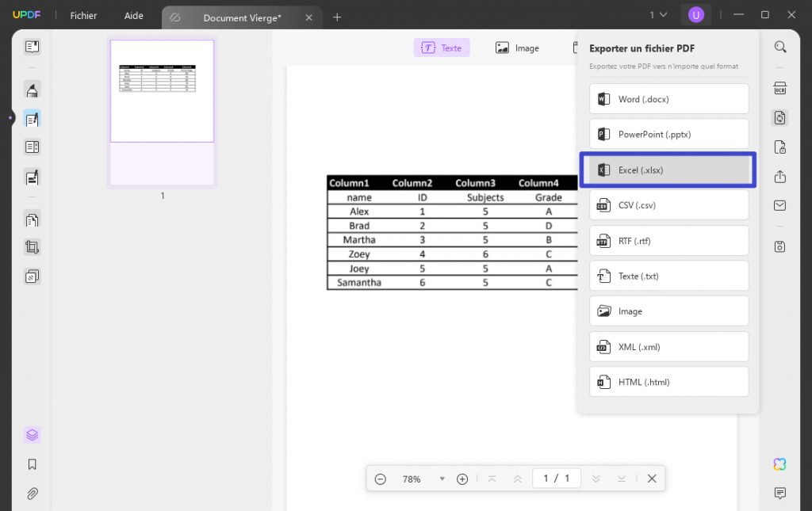
Task: Open the Bookmarks panel
Action: click(32, 464)
